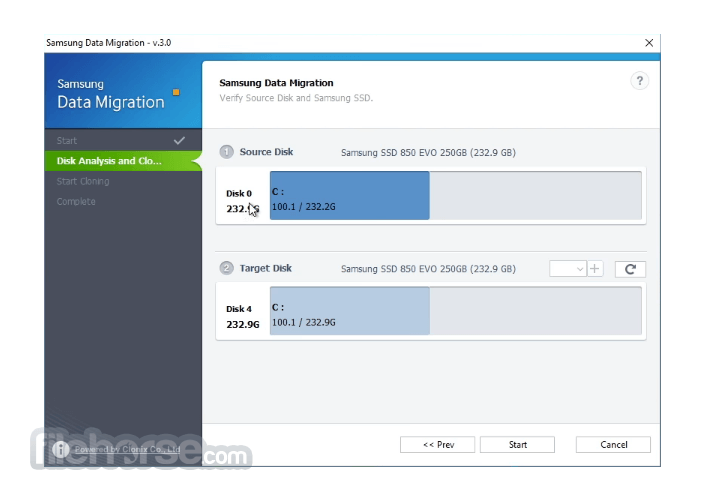Click the info icon near Clonix credit

(x=60, y=449)
